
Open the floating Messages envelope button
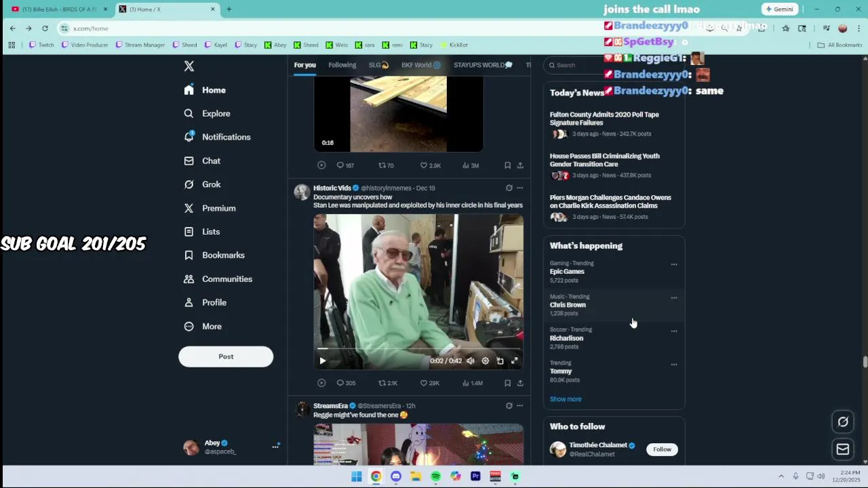843,449
